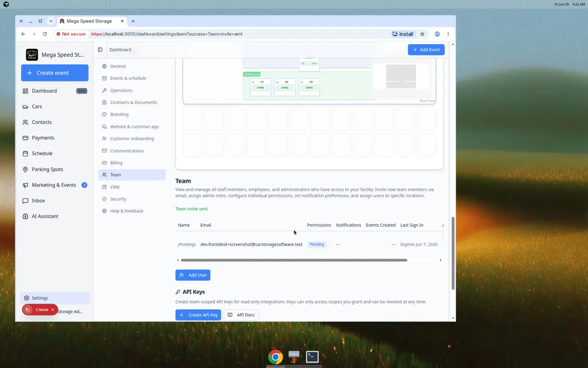
Task: Go back in browser history
Action: click(23, 34)
